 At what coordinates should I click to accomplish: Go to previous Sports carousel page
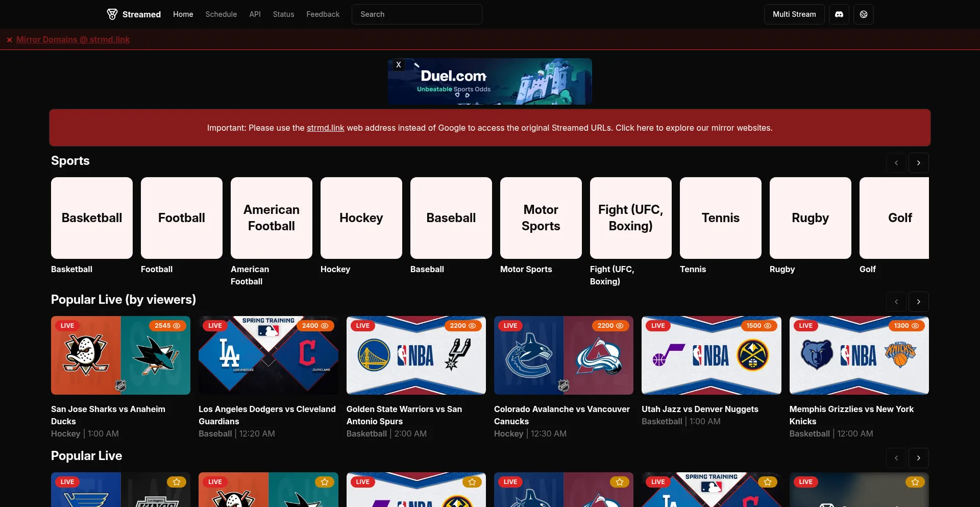click(x=896, y=163)
